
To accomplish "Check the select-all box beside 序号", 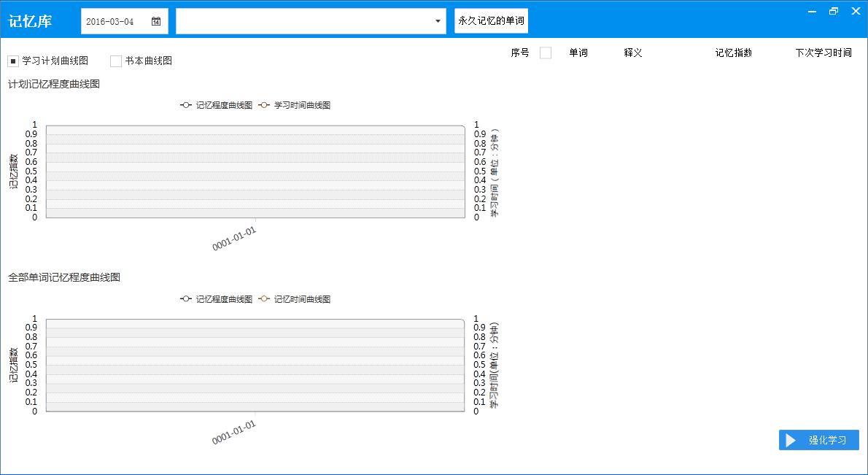I will click(x=546, y=53).
